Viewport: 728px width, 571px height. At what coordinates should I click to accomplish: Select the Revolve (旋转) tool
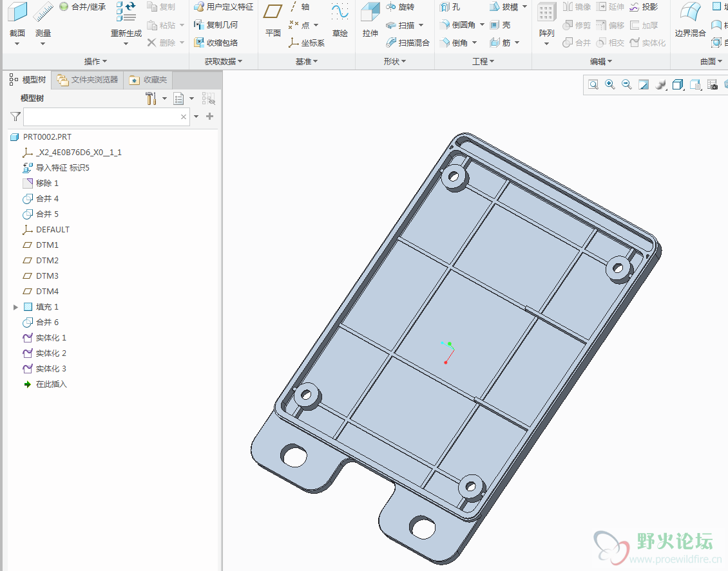[400, 7]
